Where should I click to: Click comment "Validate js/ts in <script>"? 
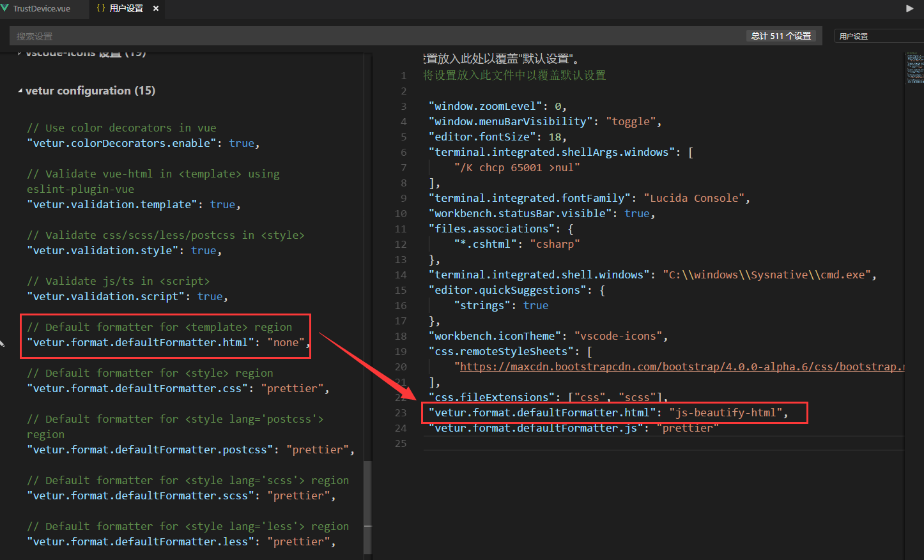click(118, 281)
